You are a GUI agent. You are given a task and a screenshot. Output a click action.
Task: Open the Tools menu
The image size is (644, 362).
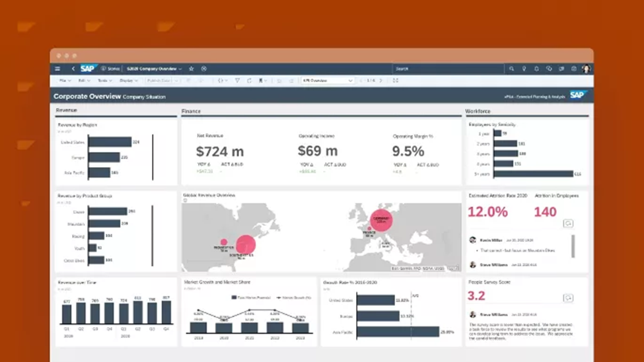(x=105, y=81)
